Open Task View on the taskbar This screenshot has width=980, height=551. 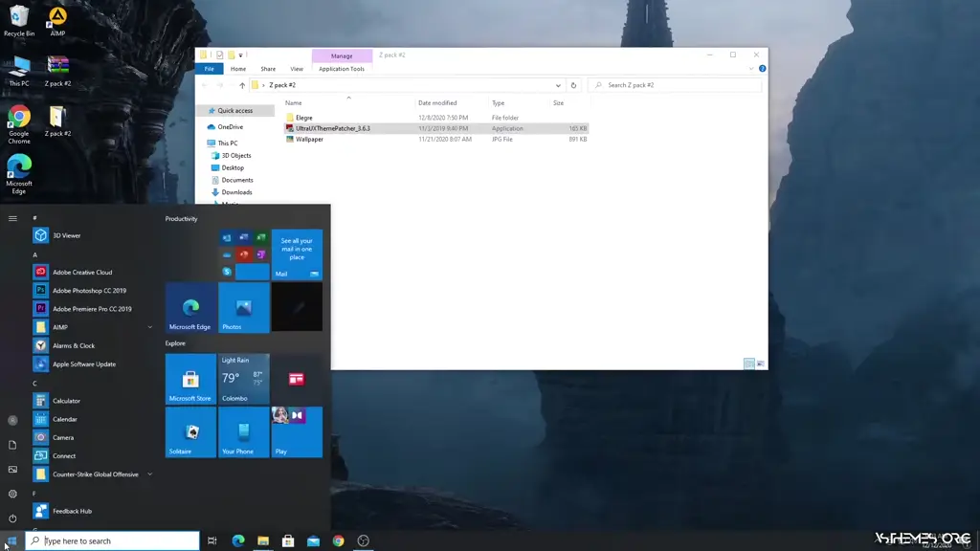(212, 540)
